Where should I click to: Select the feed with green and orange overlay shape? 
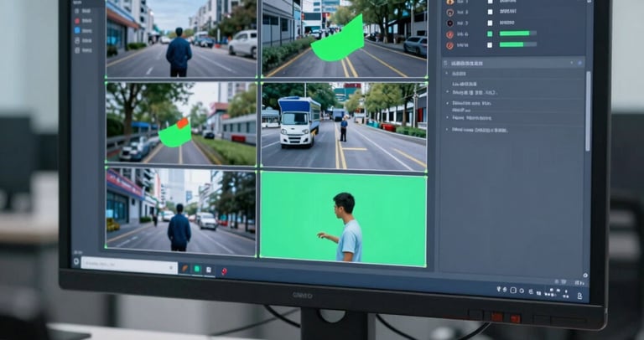tap(181, 123)
